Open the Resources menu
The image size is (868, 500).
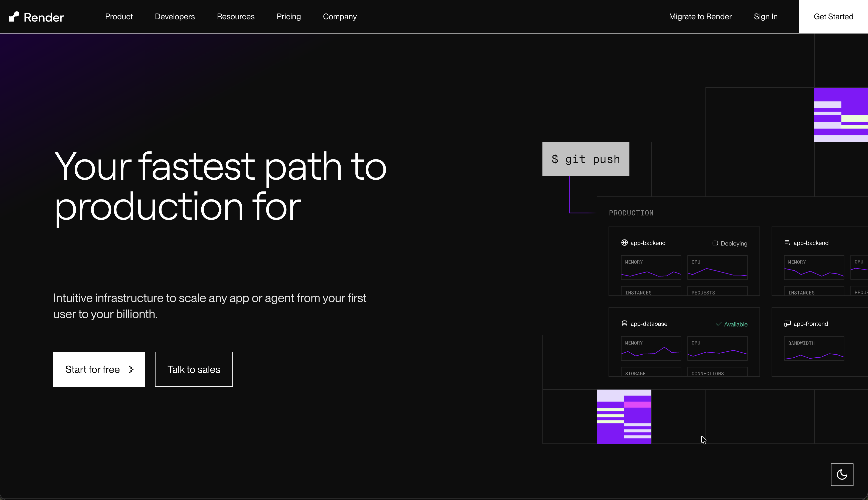(x=236, y=17)
